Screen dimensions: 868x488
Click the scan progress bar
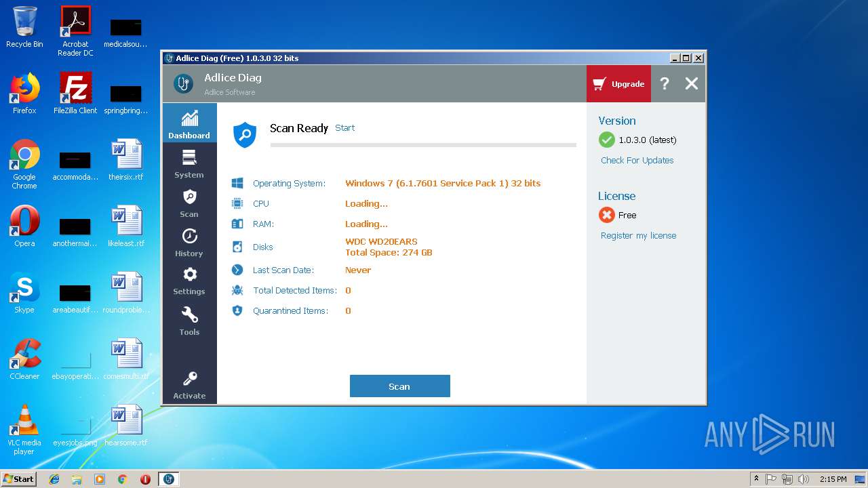point(423,145)
